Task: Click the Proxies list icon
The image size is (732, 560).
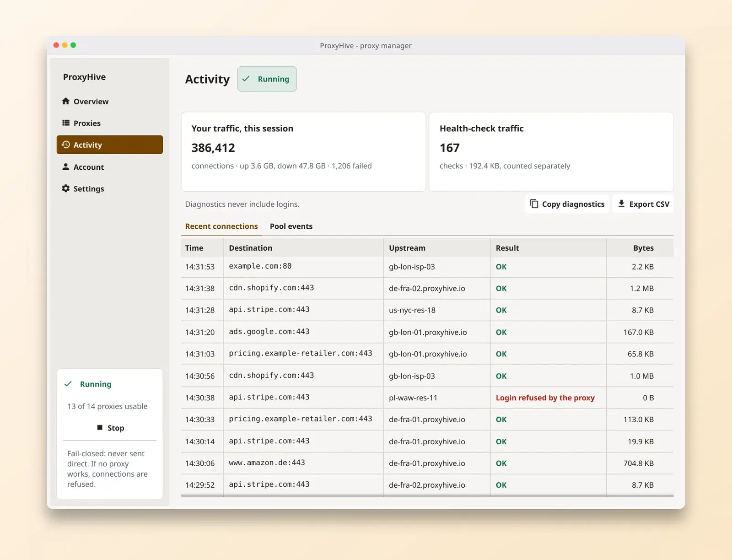Action: point(66,123)
